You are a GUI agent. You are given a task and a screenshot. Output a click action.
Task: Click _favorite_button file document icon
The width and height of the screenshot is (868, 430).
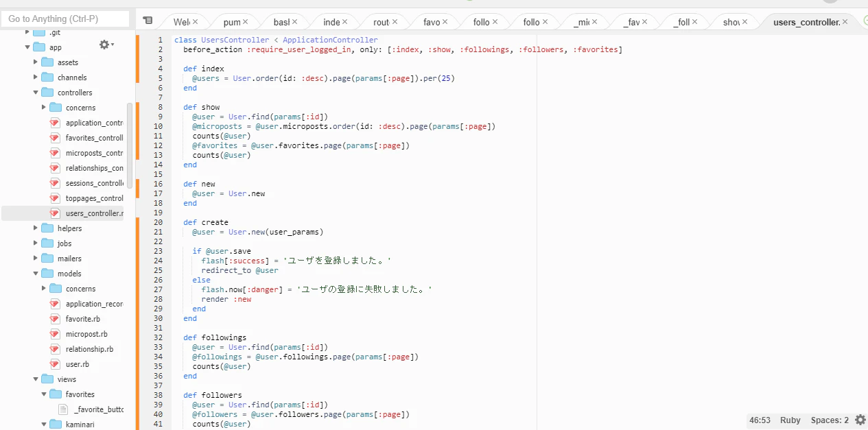63,409
